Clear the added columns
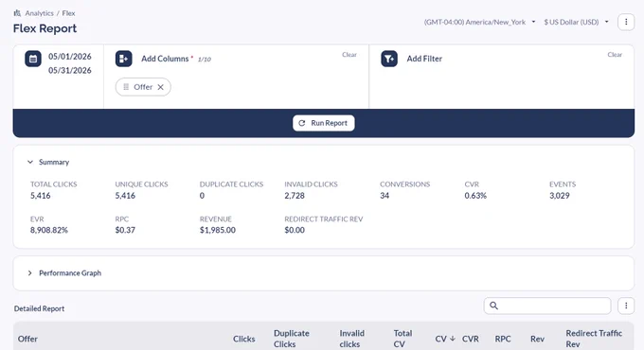 point(349,55)
